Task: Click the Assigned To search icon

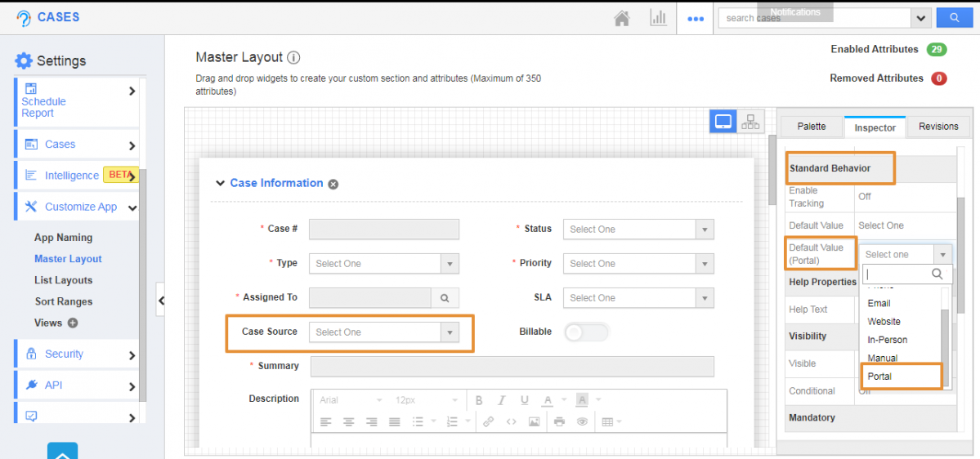Action: pyautogui.click(x=445, y=298)
